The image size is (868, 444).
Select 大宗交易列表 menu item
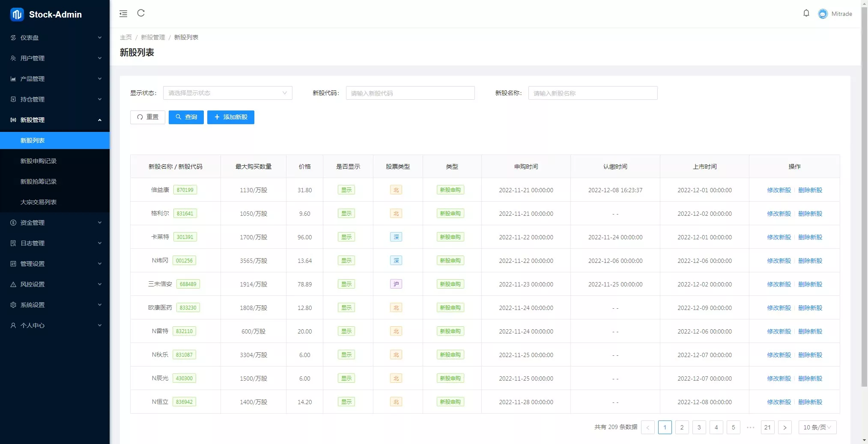point(39,202)
